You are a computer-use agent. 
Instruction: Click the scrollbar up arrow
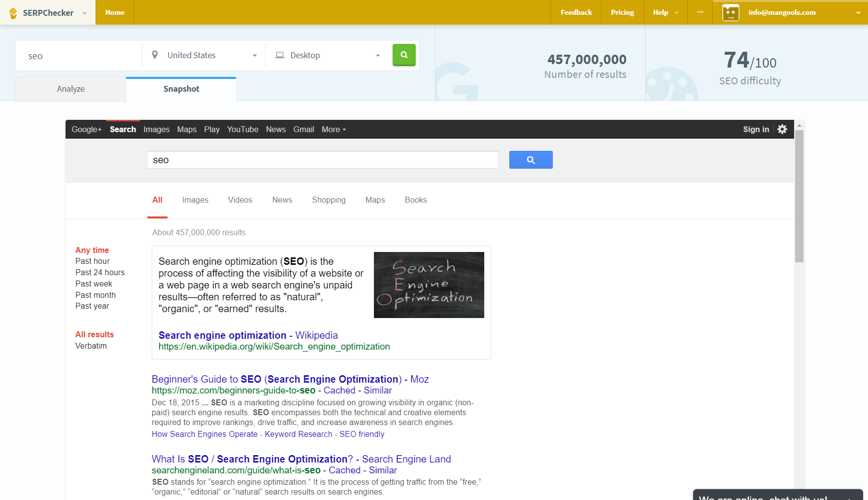point(799,125)
